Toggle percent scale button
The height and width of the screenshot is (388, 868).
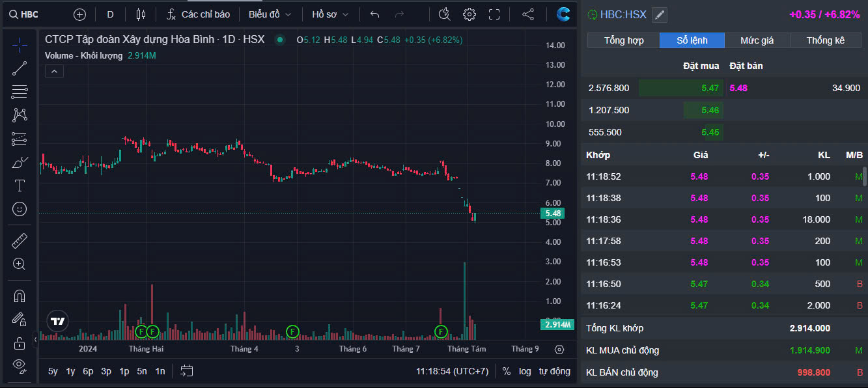[507, 371]
